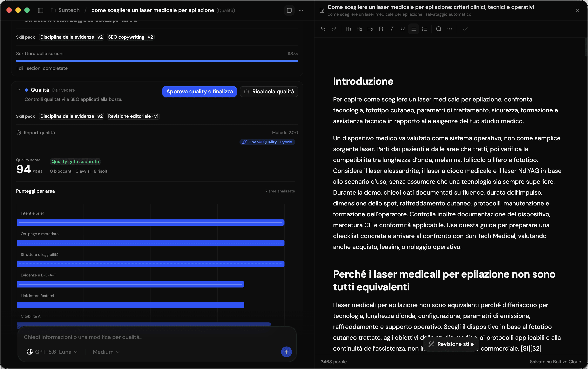Toggle the bulleted list
Screen dimensions: 588x369
click(x=413, y=29)
